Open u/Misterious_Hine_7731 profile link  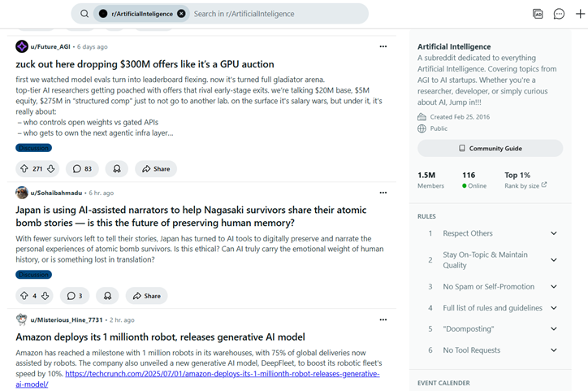(x=67, y=320)
